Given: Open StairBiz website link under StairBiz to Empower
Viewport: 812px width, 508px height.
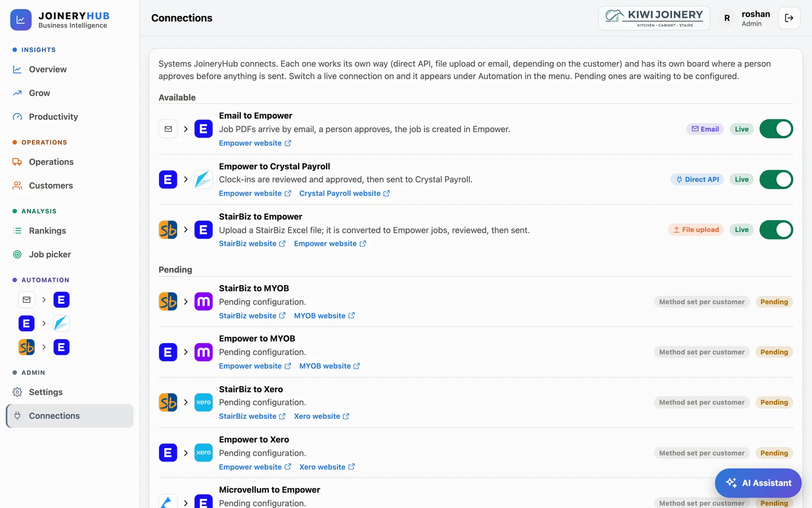Looking at the screenshot, I should (x=252, y=243).
